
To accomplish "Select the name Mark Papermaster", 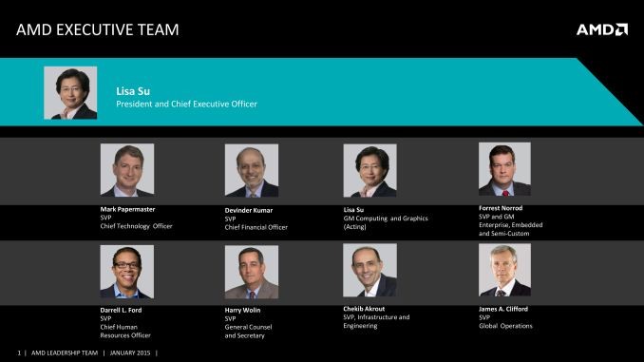I will 127,209.
